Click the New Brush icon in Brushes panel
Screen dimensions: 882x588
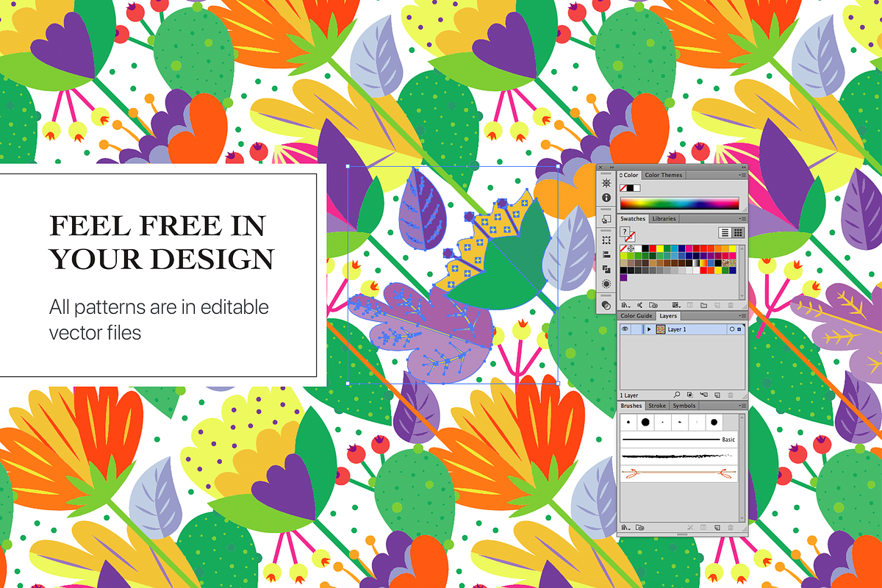click(x=717, y=526)
